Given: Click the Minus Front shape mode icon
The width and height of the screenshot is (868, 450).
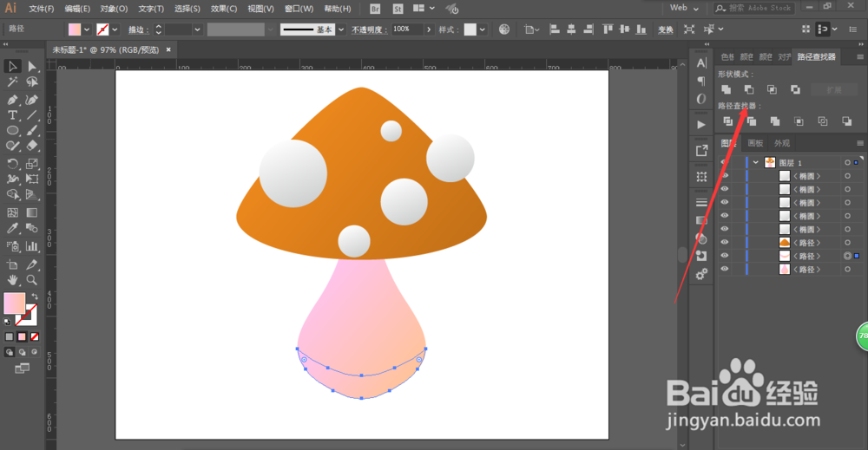Looking at the screenshot, I should coord(749,89).
